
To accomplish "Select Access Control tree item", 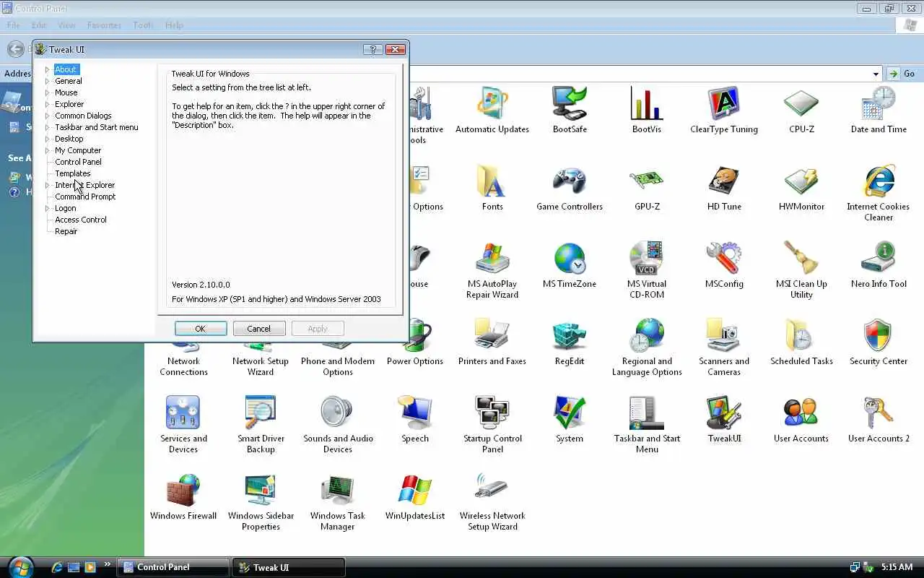I will click(81, 220).
